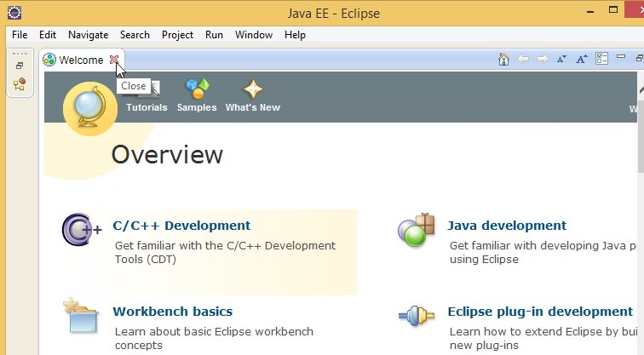Click the Java development spheres icon
This screenshot has height=355, width=644.
(x=416, y=230)
